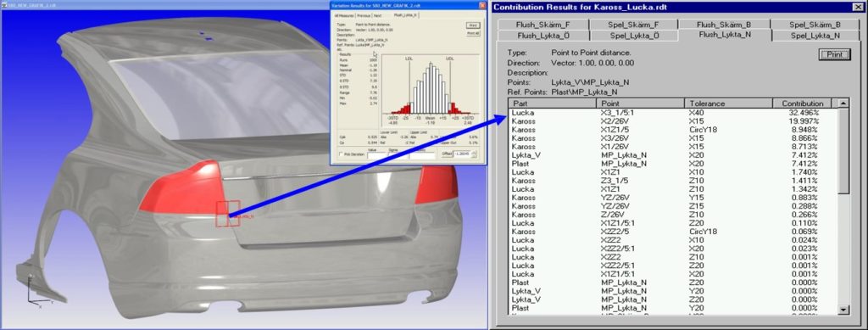
Task: Enable the Pick Deviation checkbox
Action: click(341, 154)
